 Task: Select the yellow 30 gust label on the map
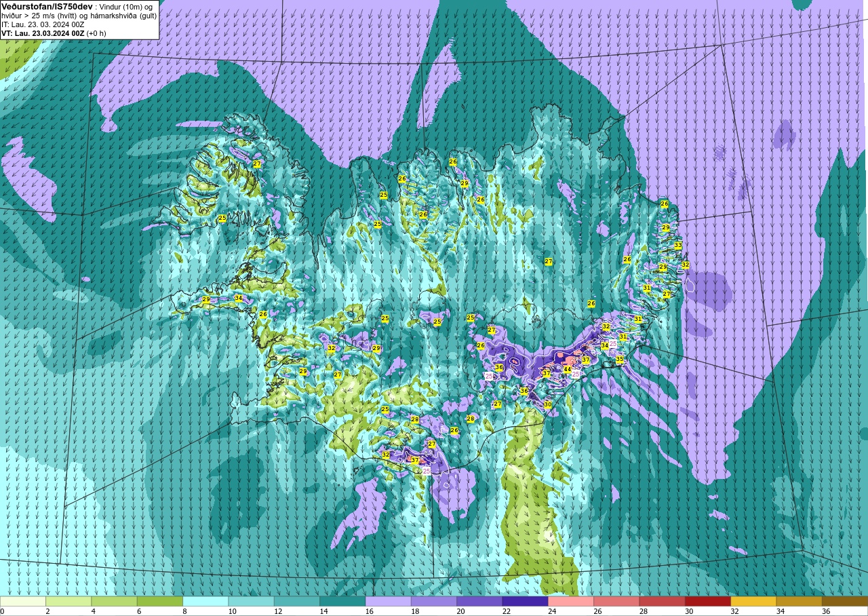[548, 404]
